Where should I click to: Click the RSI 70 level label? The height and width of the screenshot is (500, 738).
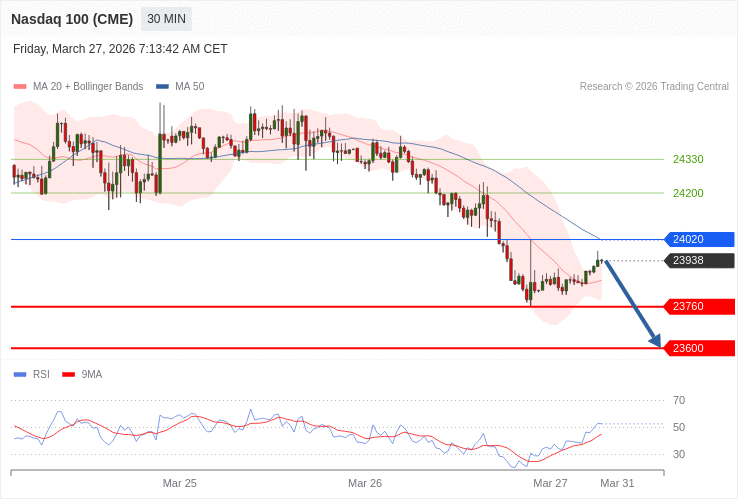pos(679,401)
